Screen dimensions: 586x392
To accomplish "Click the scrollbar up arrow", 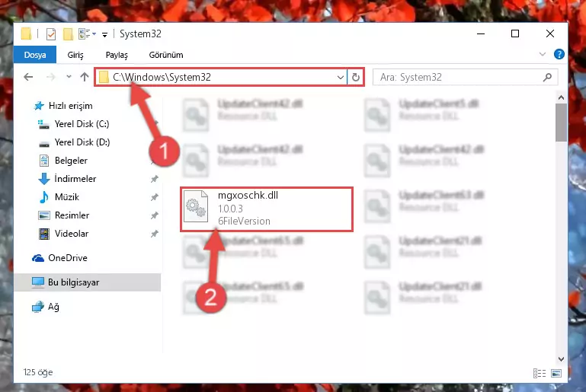I will (561, 98).
